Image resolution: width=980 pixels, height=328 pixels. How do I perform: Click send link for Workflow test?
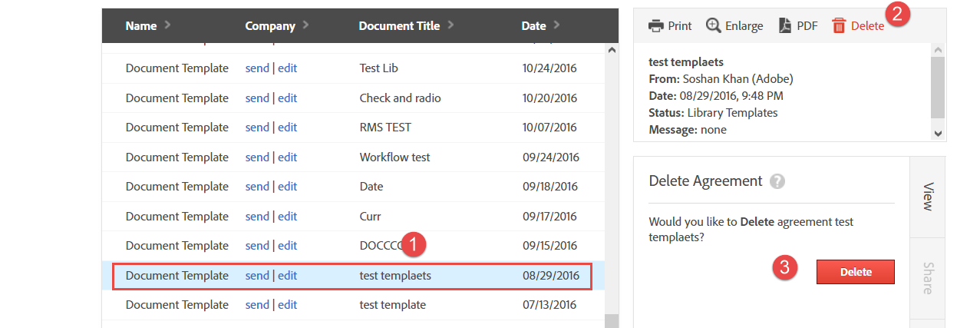[257, 157]
